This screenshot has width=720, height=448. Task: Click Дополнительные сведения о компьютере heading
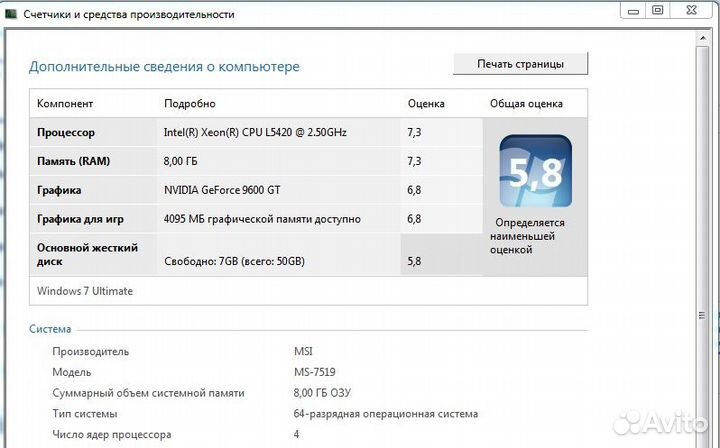coord(164,67)
